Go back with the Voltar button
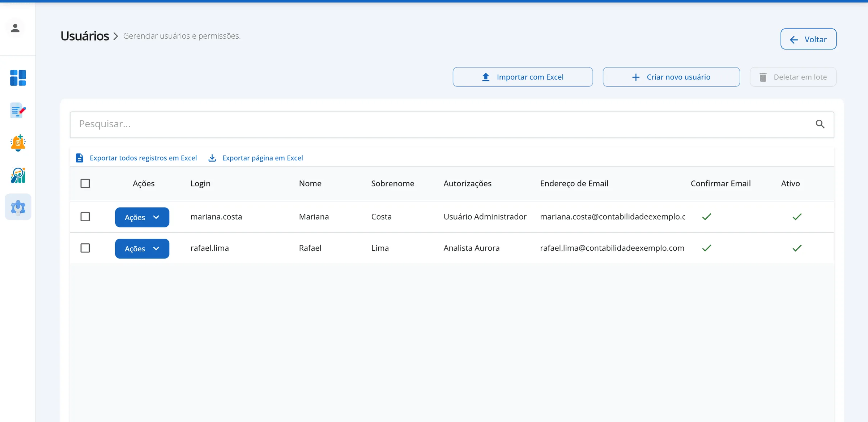The image size is (868, 422). coord(808,39)
